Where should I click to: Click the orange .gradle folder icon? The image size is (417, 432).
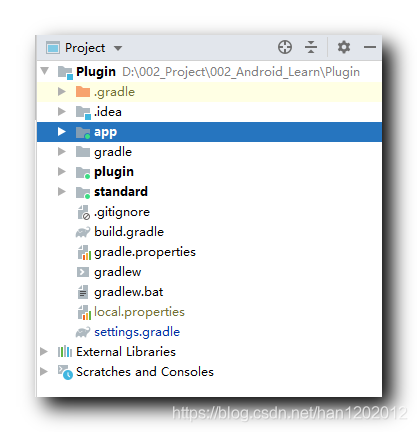coord(83,91)
